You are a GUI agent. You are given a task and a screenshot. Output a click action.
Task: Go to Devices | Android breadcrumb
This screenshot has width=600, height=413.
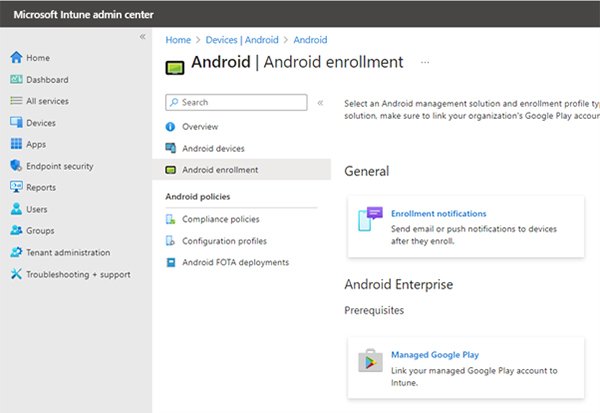(242, 40)
